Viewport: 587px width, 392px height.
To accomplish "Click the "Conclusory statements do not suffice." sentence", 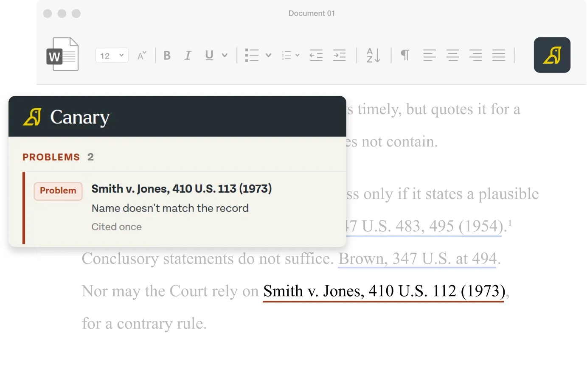I will click(208, 259).
